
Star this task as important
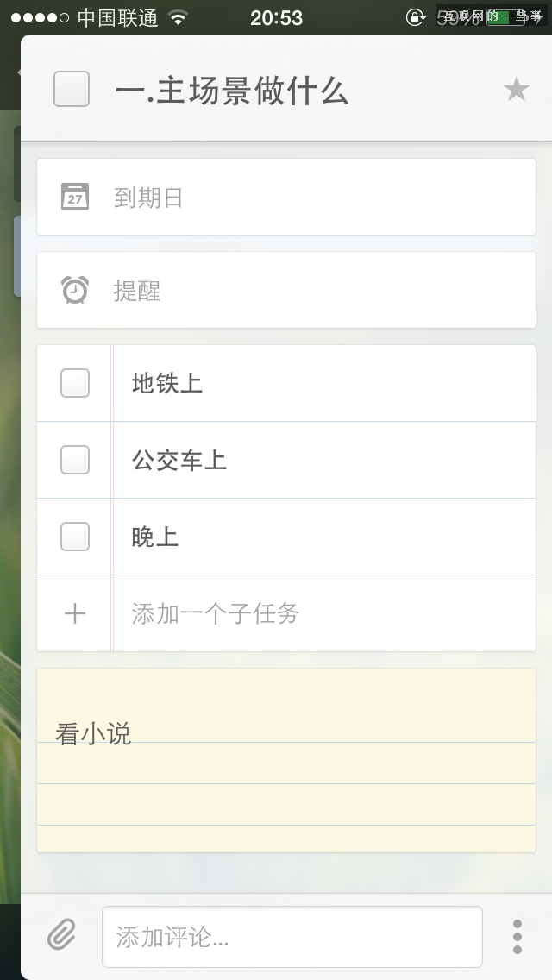pos(516,89)
